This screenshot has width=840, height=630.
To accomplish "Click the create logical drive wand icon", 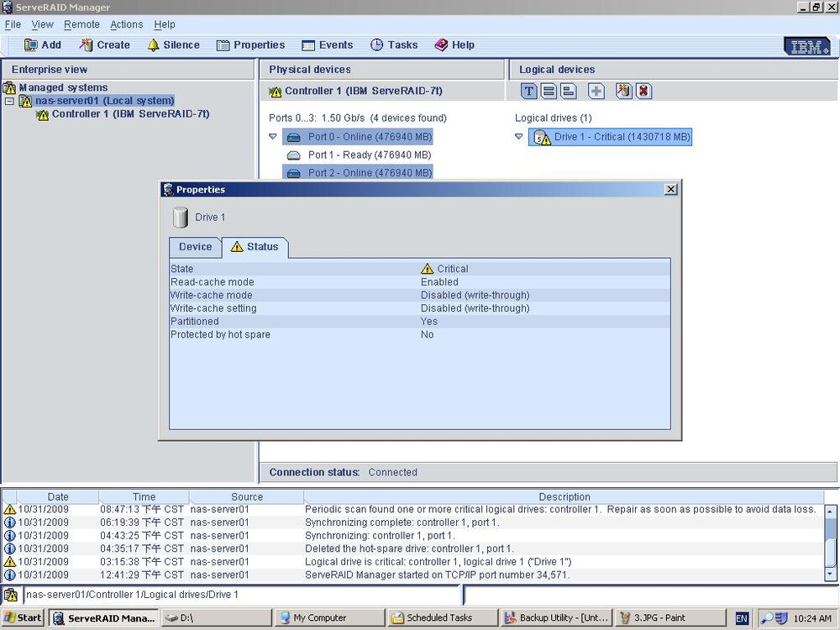I will pos(623,91).
